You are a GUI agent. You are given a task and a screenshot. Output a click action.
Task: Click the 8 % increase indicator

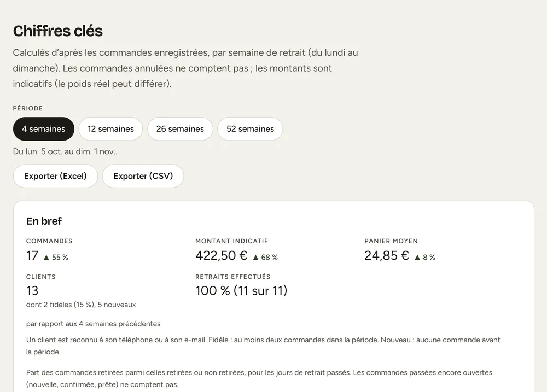pos(425,258)
